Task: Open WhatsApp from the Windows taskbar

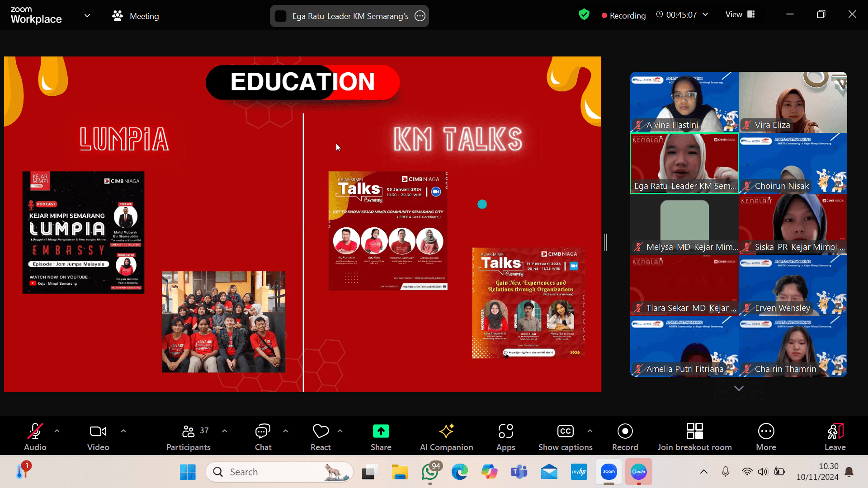Action: pyautogui.click(x=429, y=472)
